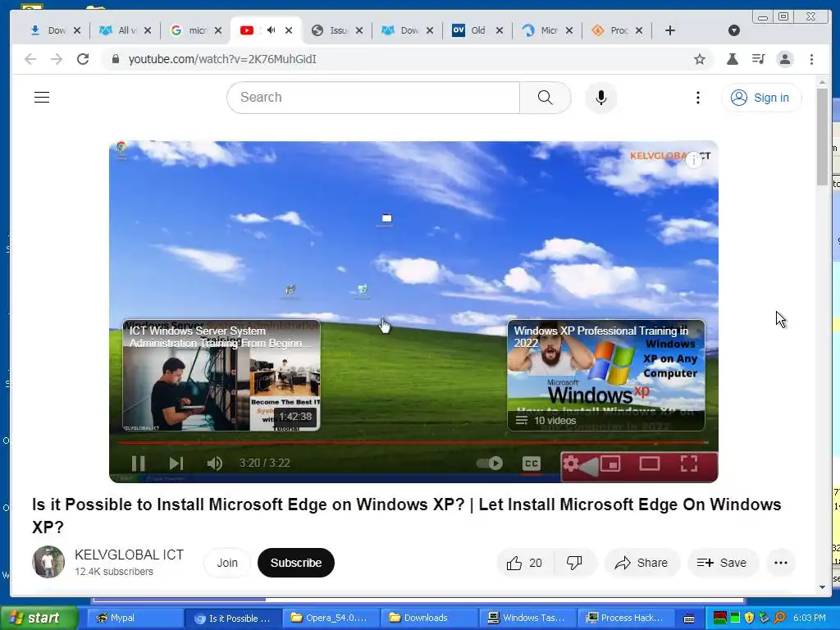Screen dimensions: 840x630
Task: Open the media controls toolbar icon
Action: 759,59
